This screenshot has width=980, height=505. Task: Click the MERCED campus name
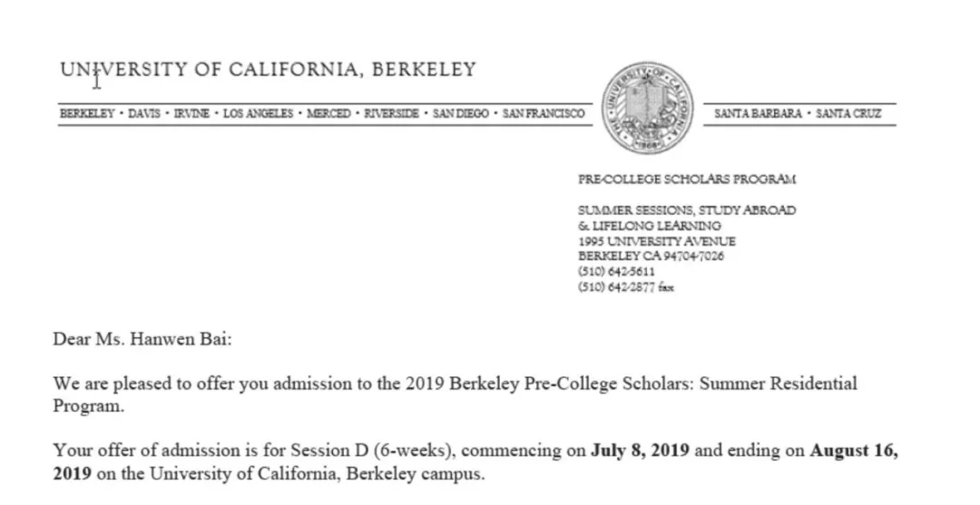click(x=328, y=114)
